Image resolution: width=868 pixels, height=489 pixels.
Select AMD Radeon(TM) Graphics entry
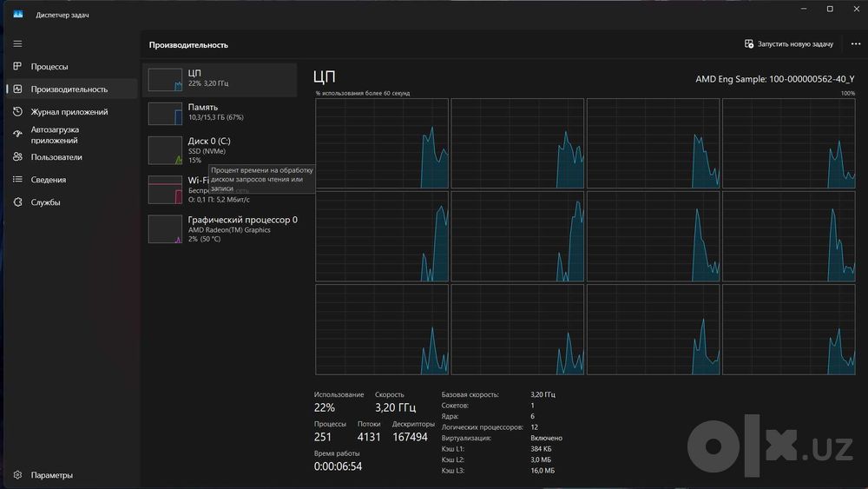(x=220, y=228)
